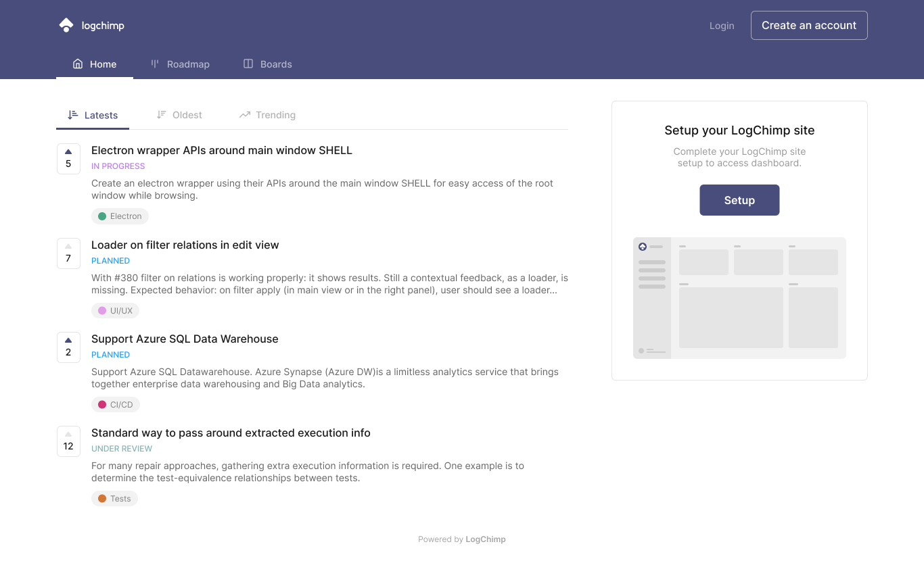Click the sort icon next to Latests
Viewport: 924px width, 586px height.
72,114
